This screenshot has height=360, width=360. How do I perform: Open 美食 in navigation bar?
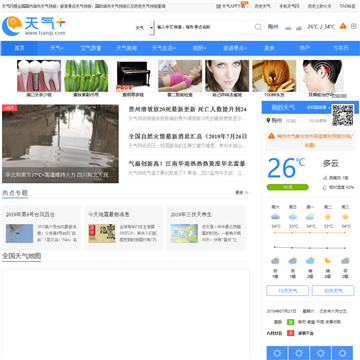(x=269, y=48)
